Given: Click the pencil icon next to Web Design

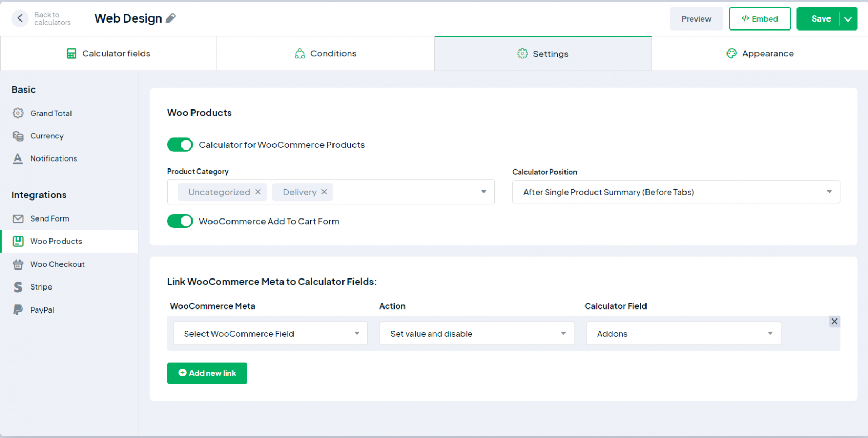Looking at the screenshot, I should [170, 18].
